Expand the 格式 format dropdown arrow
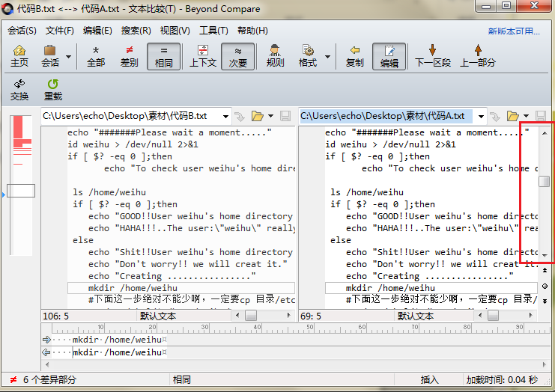555x392 pixels. [327, 56]
